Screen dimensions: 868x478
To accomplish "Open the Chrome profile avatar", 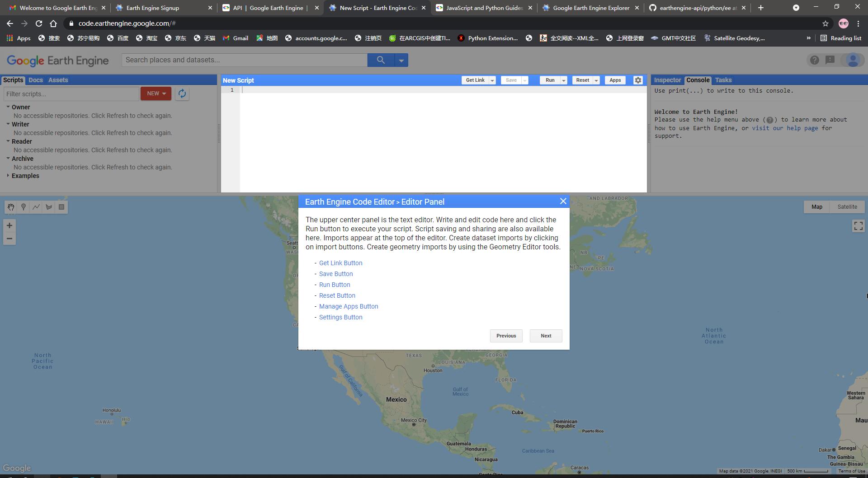I will [x=844, y=23].
